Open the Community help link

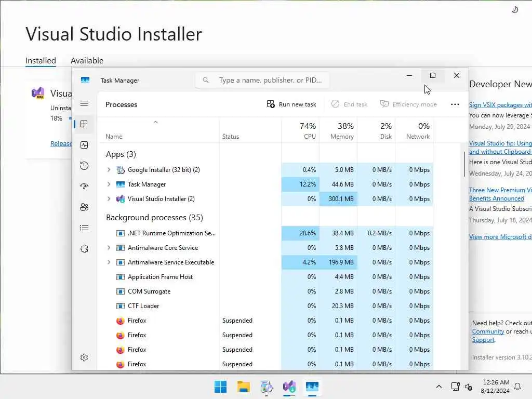click(488, 331)
